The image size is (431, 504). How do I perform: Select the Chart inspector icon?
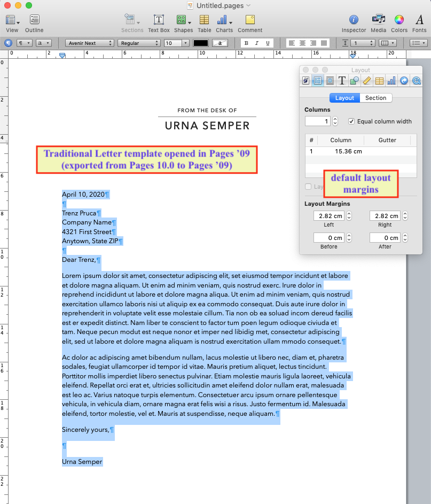tap(391, 81)
